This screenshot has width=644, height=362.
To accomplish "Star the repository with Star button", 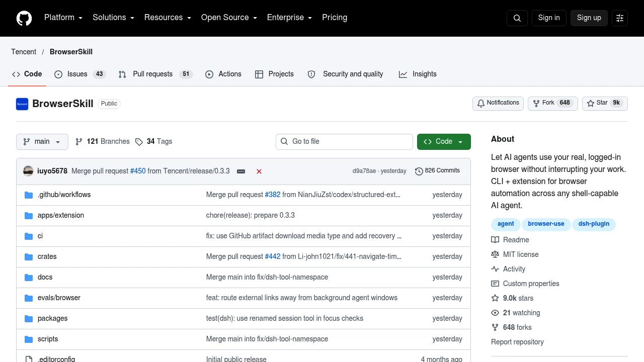I will 605,103.
